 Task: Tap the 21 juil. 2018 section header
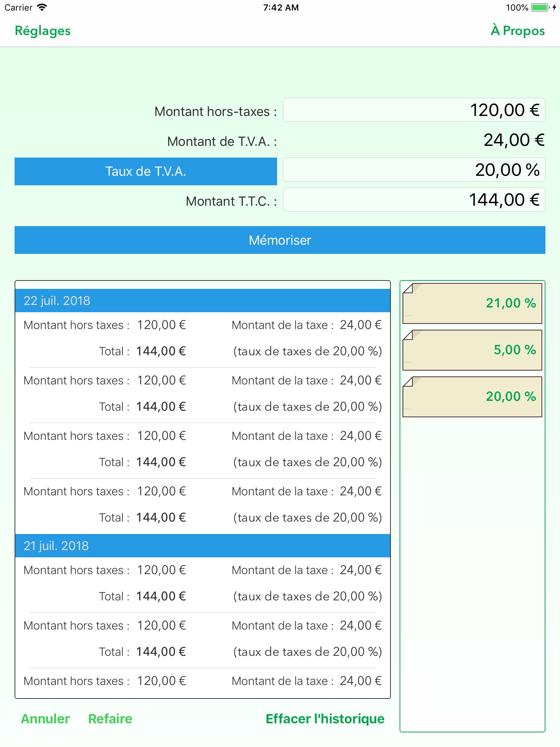203,546
